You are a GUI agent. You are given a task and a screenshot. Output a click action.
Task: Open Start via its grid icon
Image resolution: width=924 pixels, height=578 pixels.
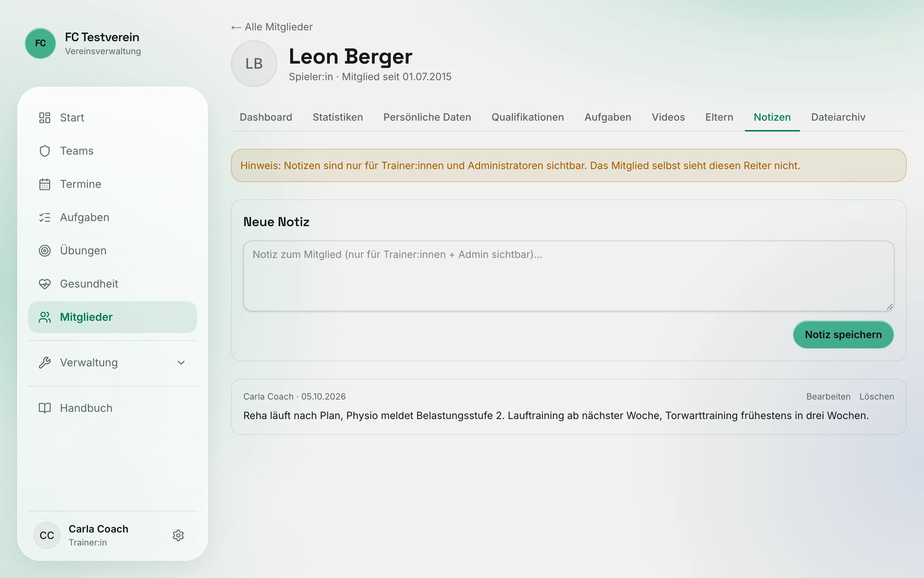click(x=45, y=118)
